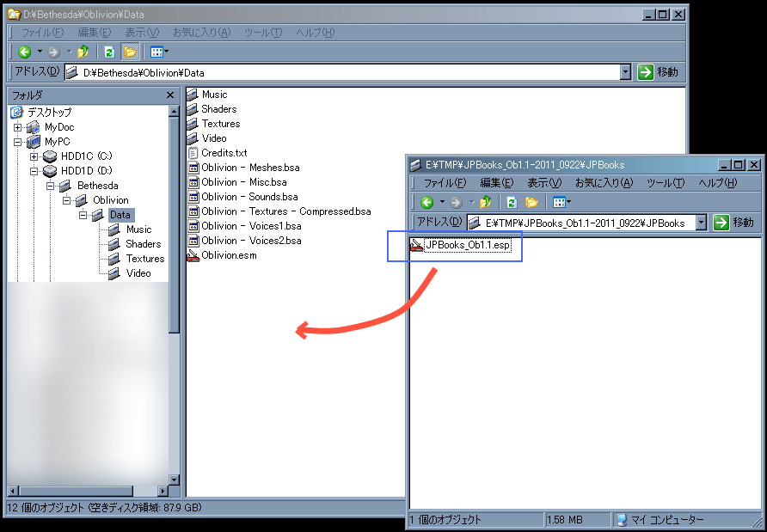The width and height of the screenshot is (767, 532).
Task: Select the Oblivion.esm file
Action: pos(229,255)
